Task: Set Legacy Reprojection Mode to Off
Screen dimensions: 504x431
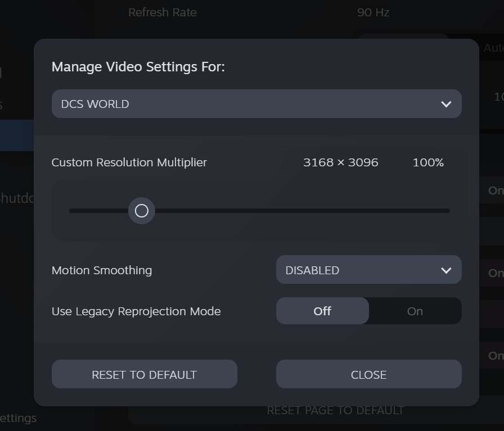Action: tap(322, 311)
